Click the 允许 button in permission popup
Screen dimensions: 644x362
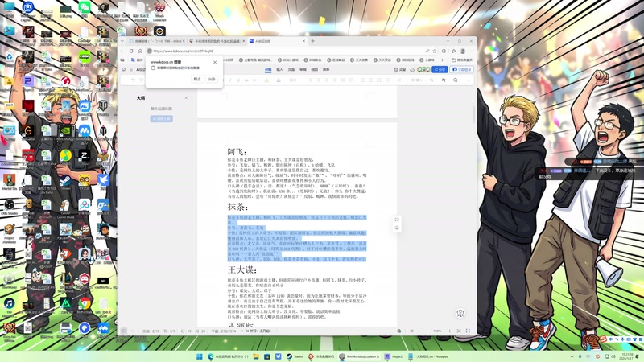pyautogui.click(x=212, y=79)
